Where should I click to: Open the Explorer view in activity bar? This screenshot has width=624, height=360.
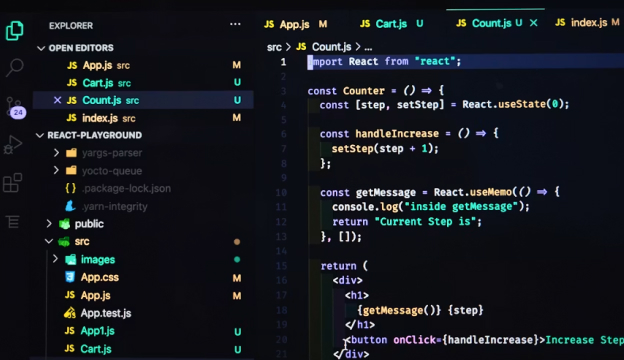click(14, 31)
